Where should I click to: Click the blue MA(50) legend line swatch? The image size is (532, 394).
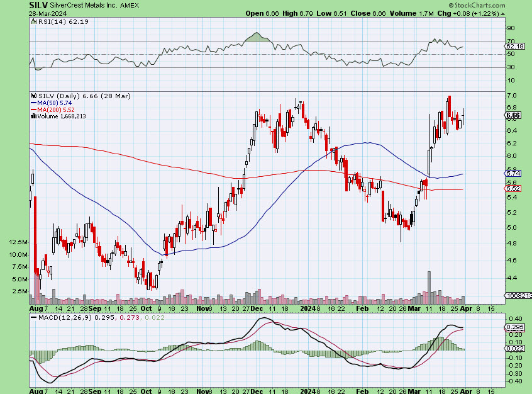pyautogui.click(x=33, y=103)
